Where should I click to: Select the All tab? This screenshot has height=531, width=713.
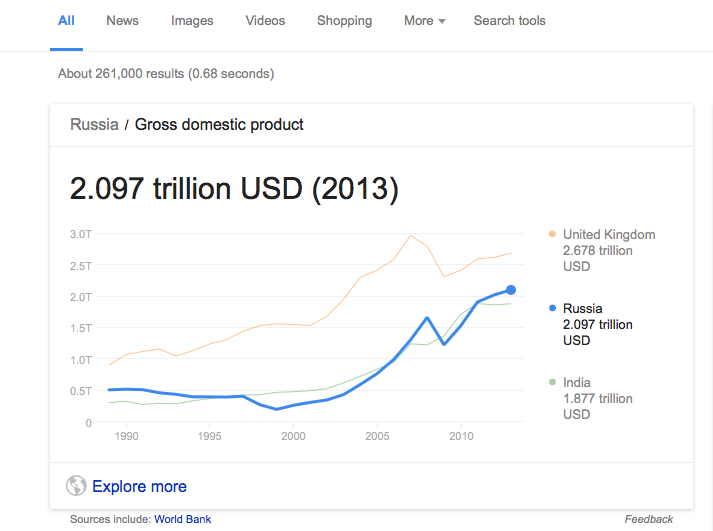[x=66, y=21]
